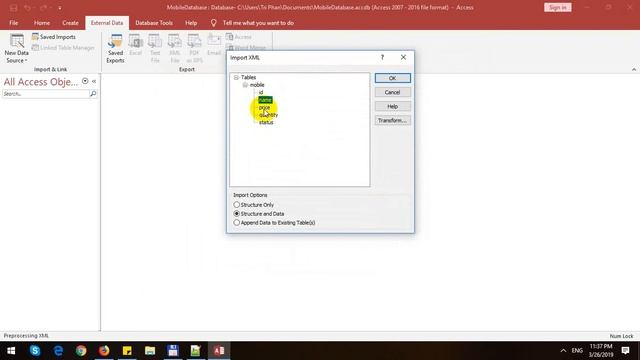Choose Structure Only import option
The height and width of the screenshot is (360, 640).
click(253, 205)
